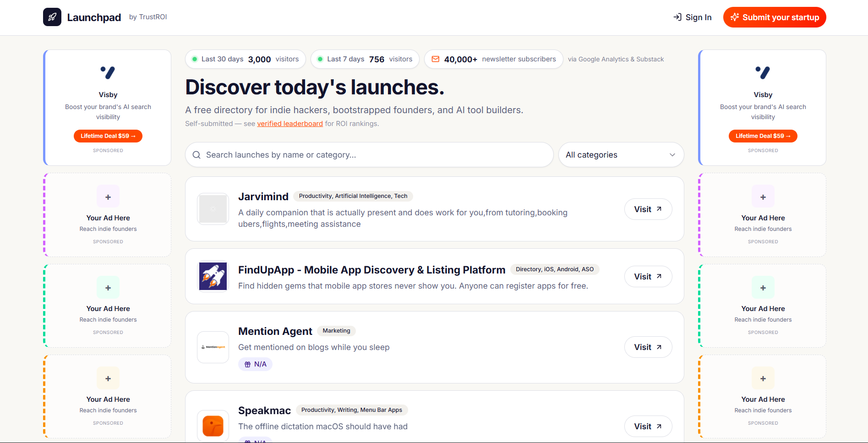
Task: Click the Launchpad rocket logo
Action: tap(52, 16)
